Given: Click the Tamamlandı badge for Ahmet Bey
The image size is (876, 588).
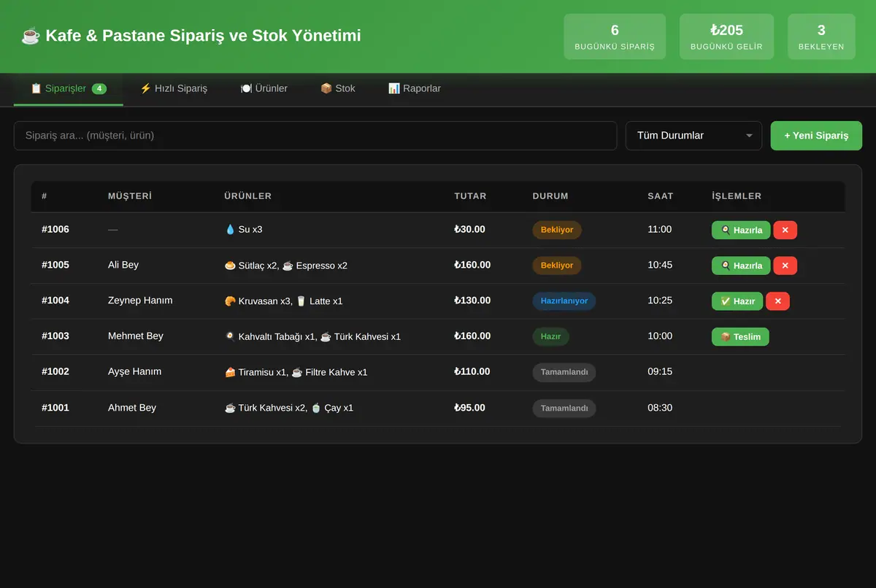Looking at the screenshot, I should point(564,409).
